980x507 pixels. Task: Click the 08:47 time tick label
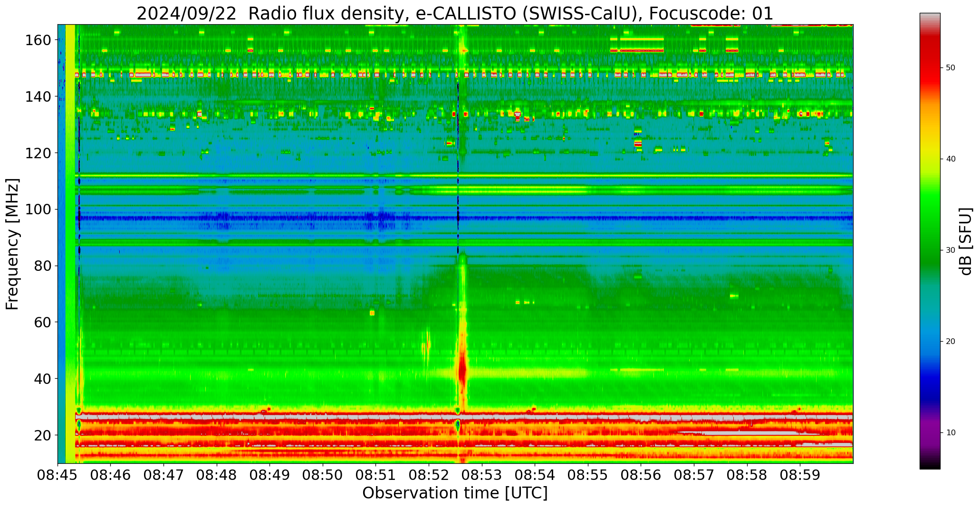[164, 476]
